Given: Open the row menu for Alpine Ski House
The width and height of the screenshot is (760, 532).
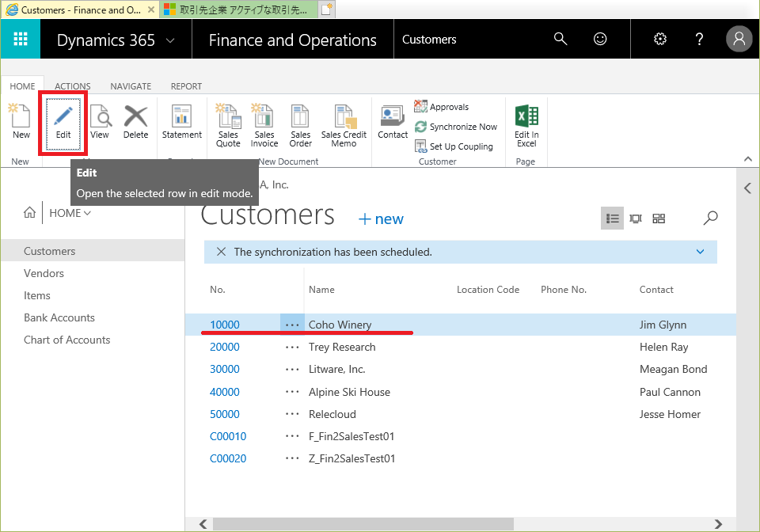Looking at the screenshot, I should tap(292, 392).
